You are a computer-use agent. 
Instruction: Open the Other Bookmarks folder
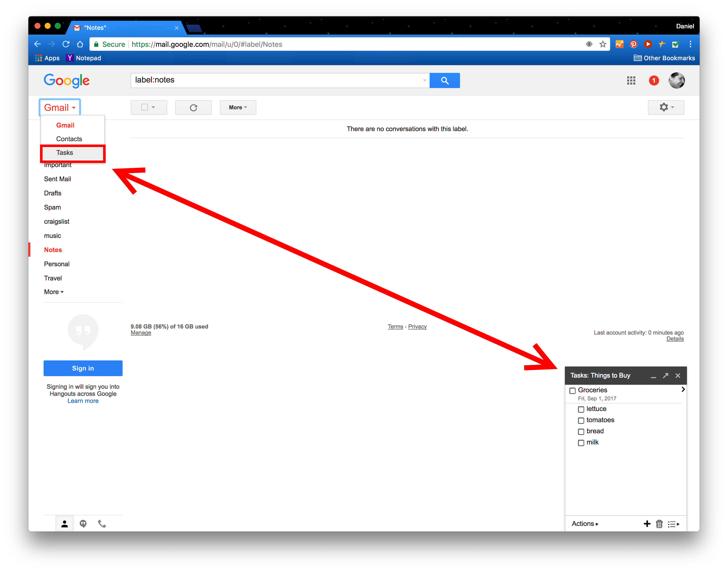point(664,58)
